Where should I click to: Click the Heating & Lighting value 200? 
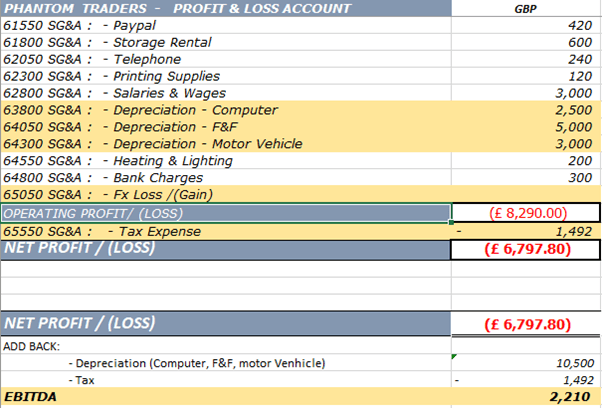(526, 160)
